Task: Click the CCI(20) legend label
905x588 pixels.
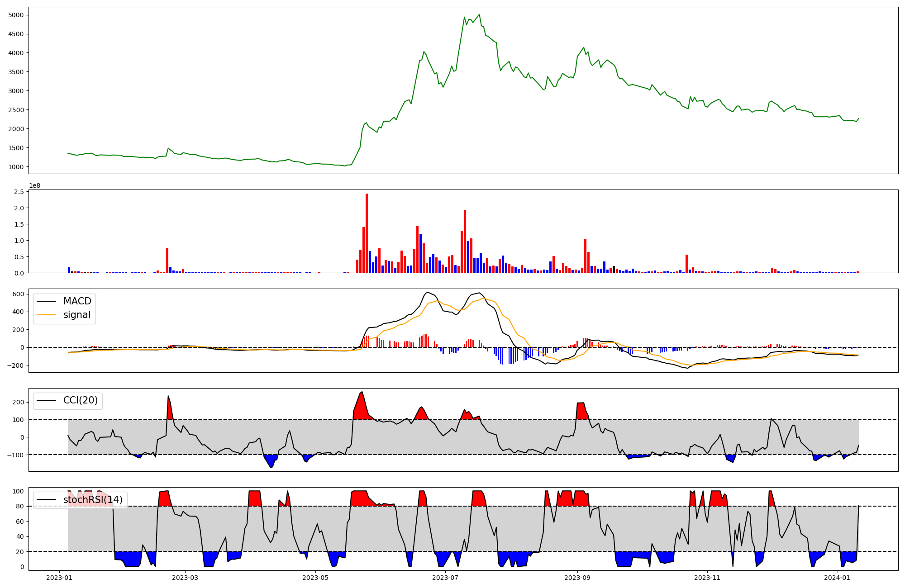Action: pos(80,400)
